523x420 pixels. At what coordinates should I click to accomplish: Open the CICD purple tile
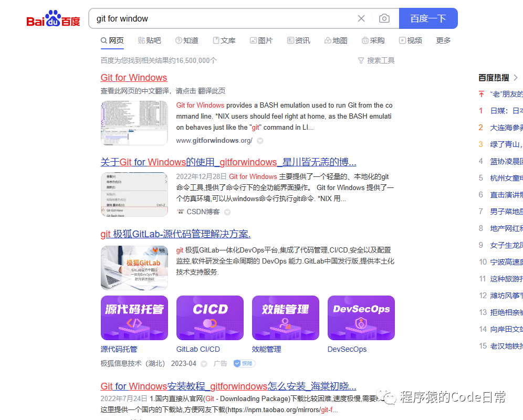click(x=210, y=318)
